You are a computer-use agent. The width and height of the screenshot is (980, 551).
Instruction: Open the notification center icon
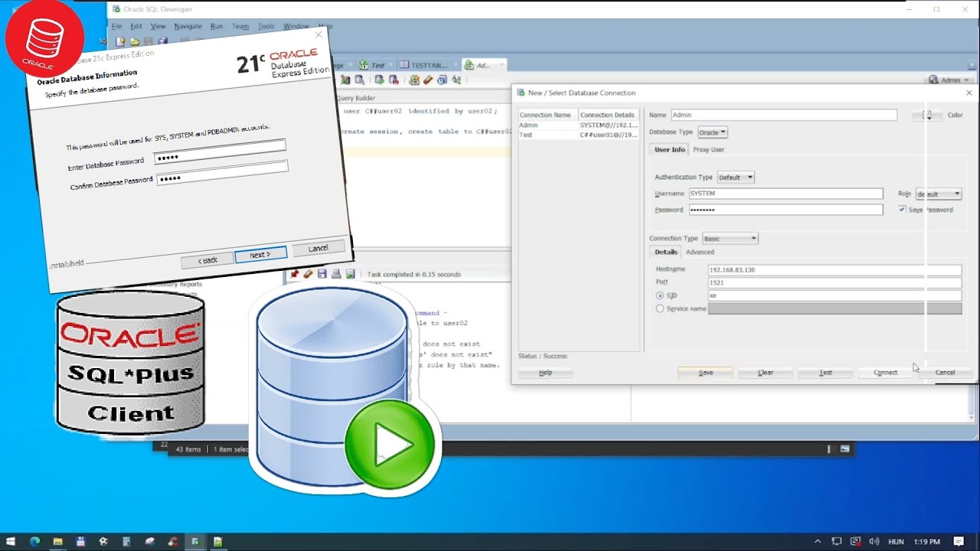click(959, 541)
